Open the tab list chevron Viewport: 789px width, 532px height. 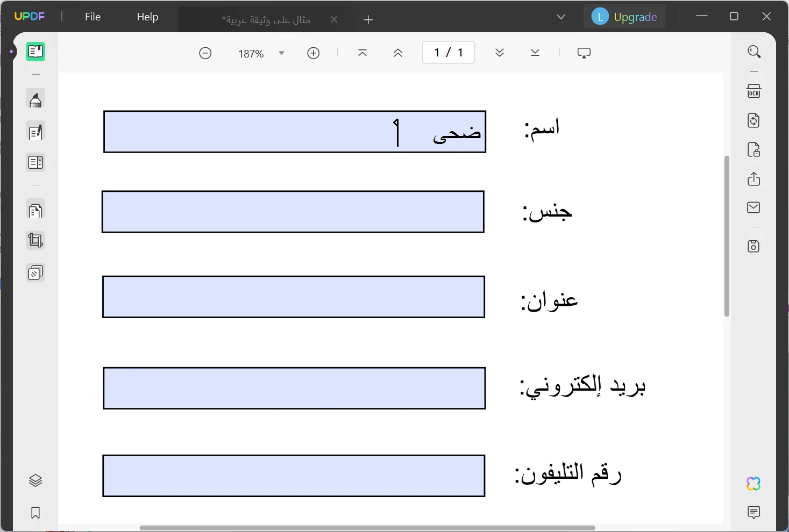(561, 17)
